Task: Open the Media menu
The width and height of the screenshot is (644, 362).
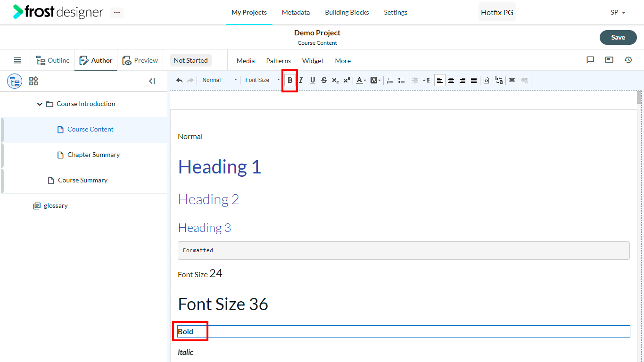Action: 246,61
